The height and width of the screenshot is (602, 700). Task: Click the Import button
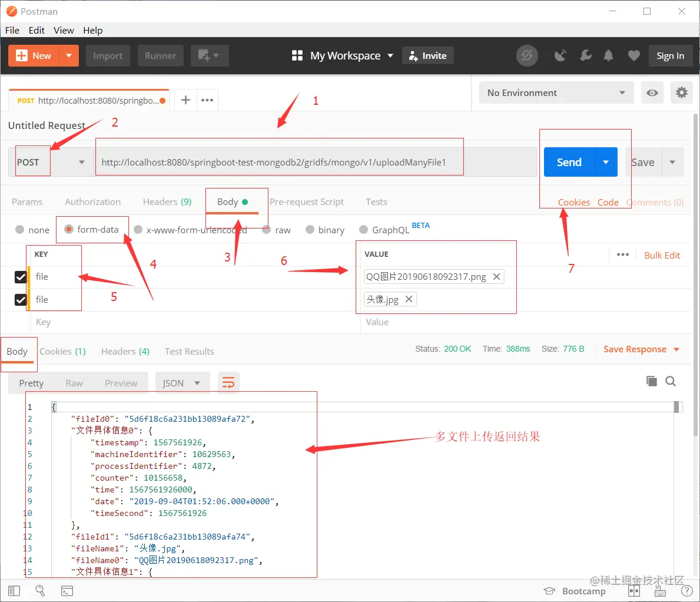click(x=108, y=55)
